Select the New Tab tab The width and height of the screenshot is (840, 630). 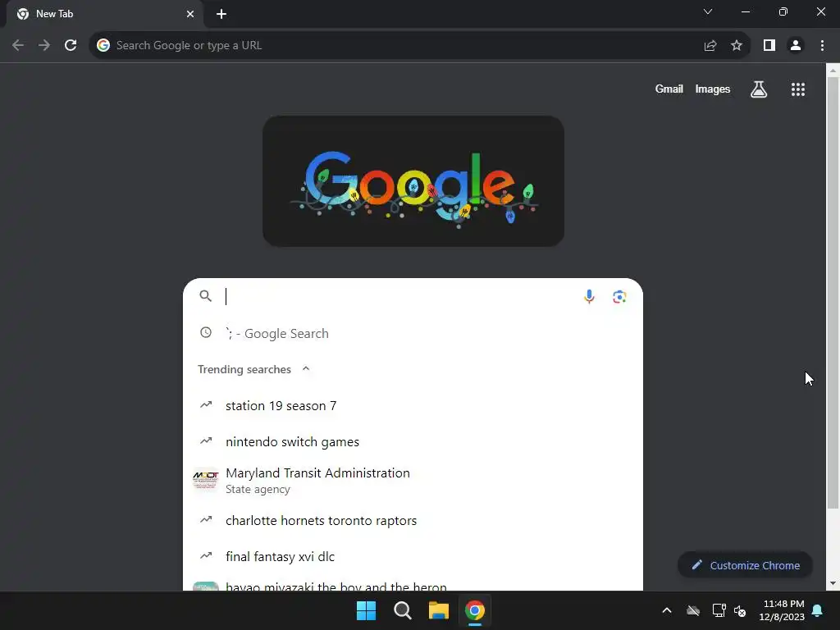[x=104, y=14]
